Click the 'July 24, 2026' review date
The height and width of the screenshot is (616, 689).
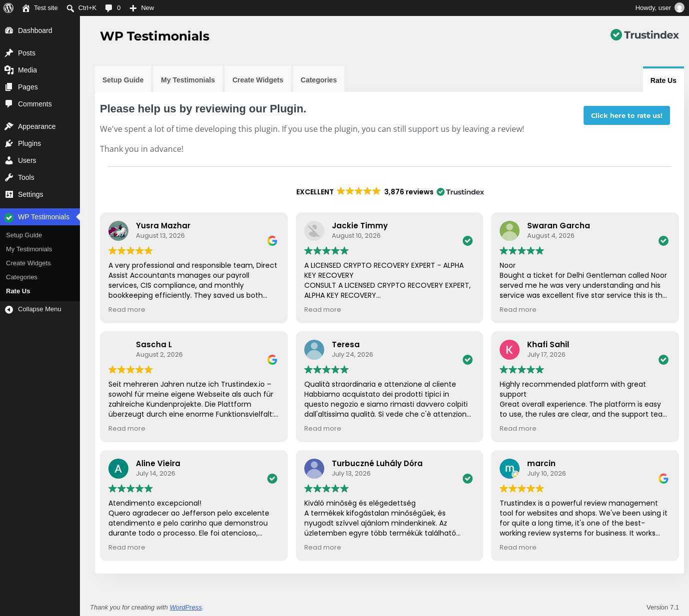(352, 355)
